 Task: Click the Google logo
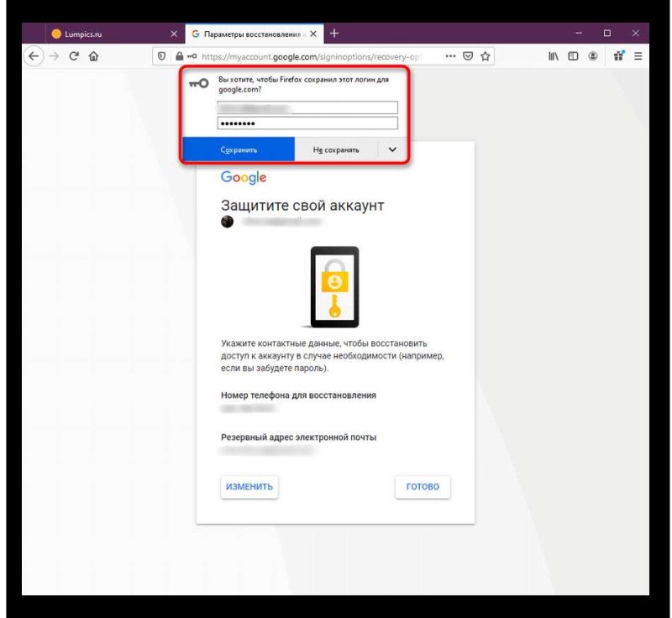click(x=244, y=177)
